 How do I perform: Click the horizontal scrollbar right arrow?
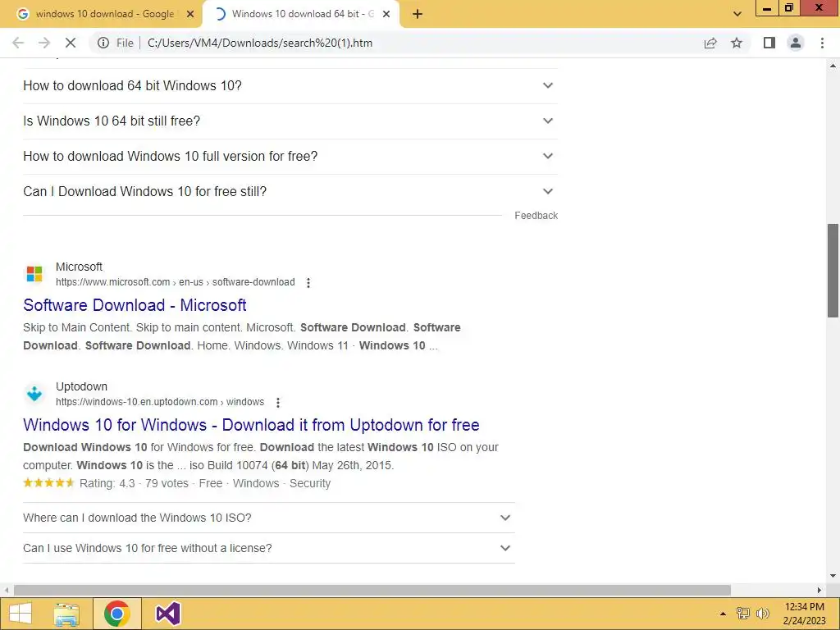(819, 590)
